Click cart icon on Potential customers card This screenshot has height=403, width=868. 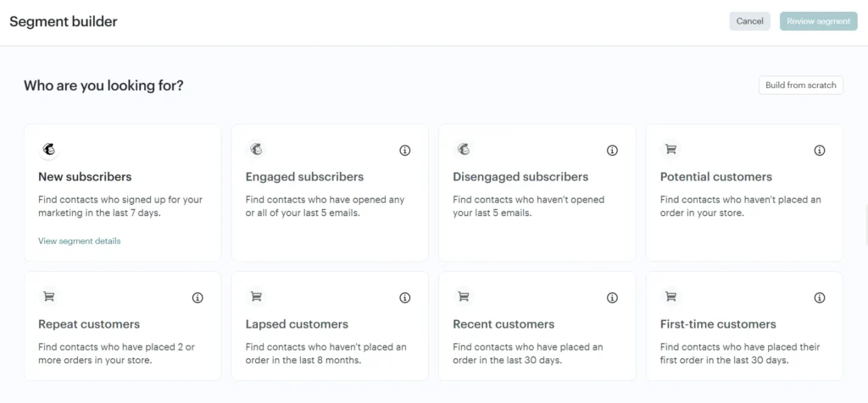coord(670,150)
